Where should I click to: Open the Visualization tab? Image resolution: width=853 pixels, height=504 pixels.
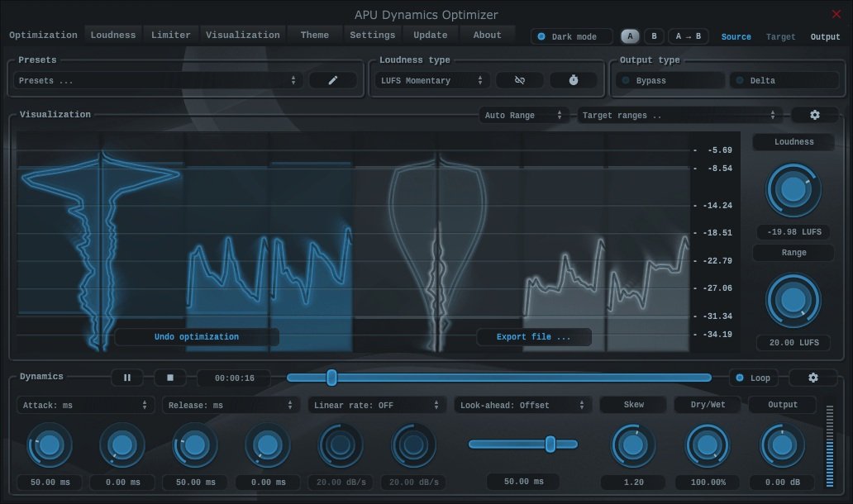(243, 35)
